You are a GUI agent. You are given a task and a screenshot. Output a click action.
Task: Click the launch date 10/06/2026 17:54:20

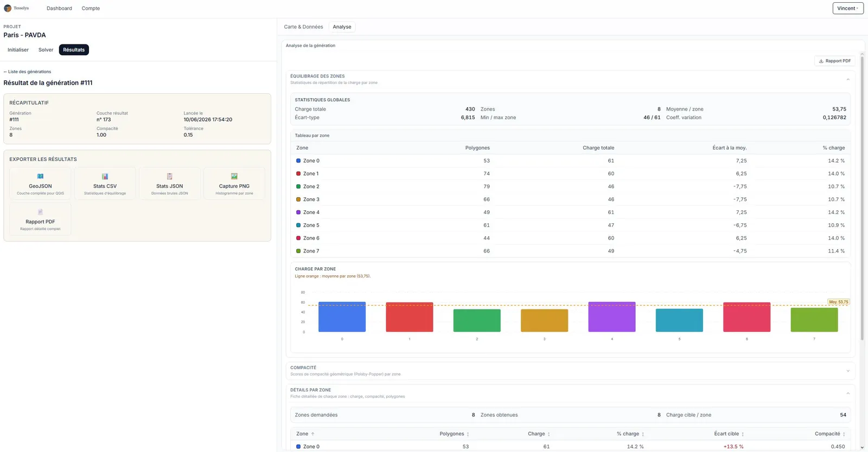(208, 120)
